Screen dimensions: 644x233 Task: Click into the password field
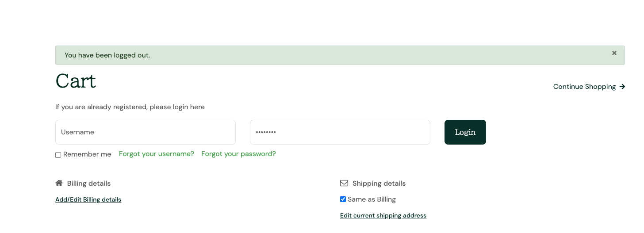pyautogui.click(x=340, y=132)
